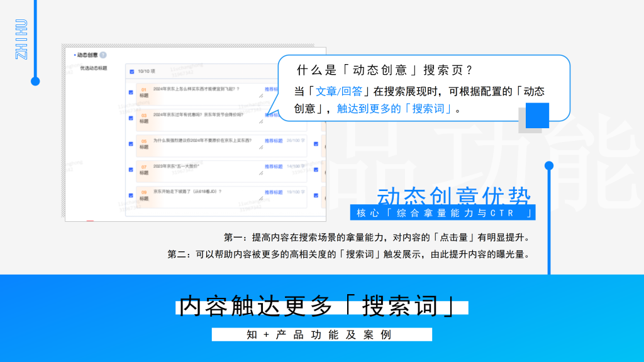This screenshot has height=362, width=644.
Task: Click the '什么是「动态创意」搜索页？' heading
Action: (384, 70)
